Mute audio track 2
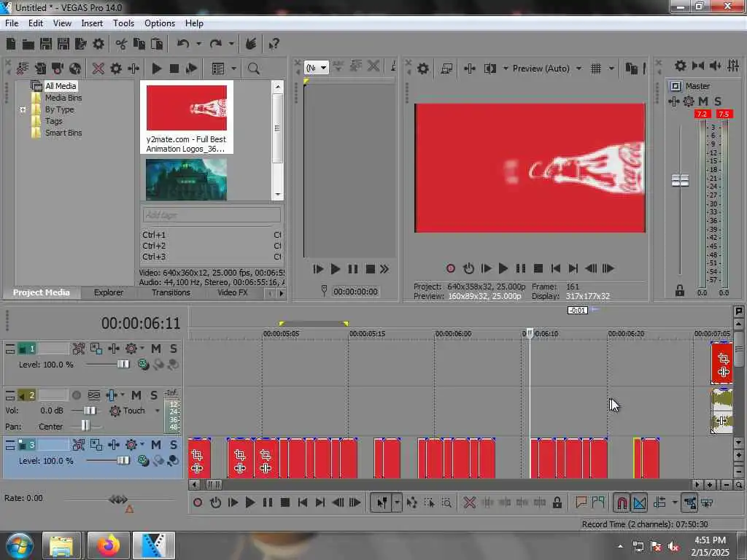This screenshot has width=747, height=560. 136,395
